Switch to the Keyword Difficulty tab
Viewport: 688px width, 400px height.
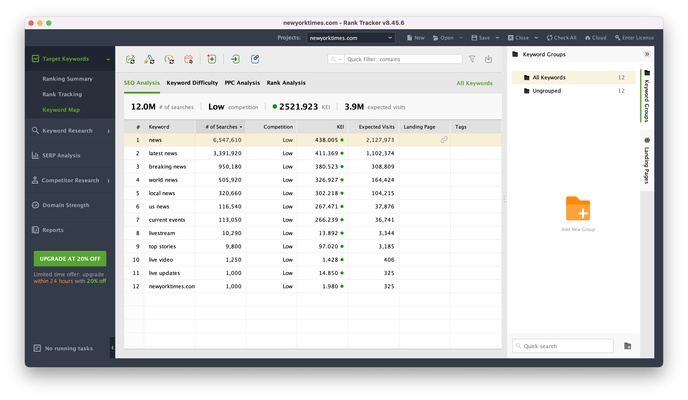[192, 83]
